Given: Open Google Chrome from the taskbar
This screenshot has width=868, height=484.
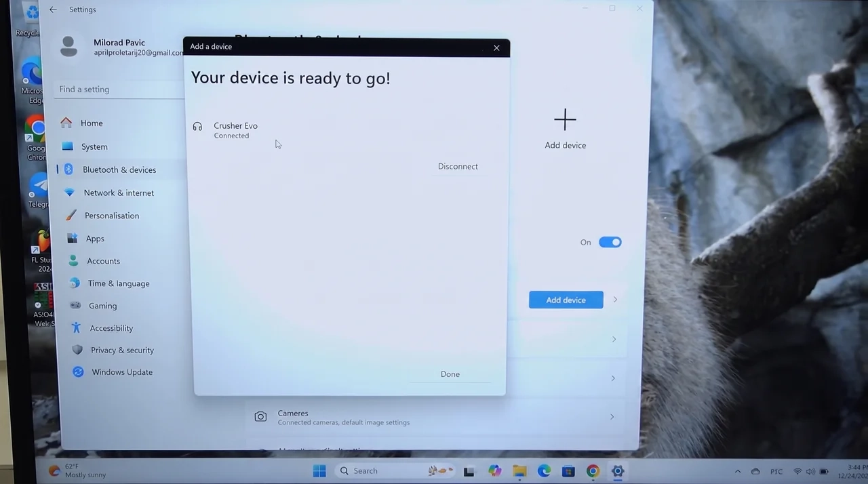Looking at the screenshot, I should 593,471.
